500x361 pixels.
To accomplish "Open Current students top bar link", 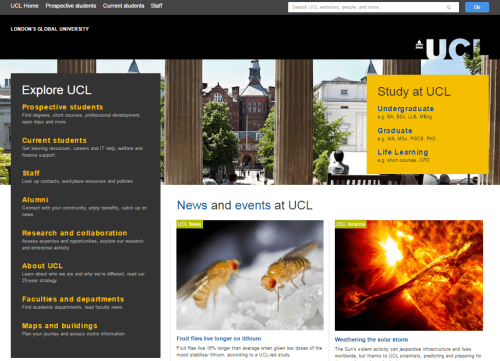I will [x=123, y=6].
